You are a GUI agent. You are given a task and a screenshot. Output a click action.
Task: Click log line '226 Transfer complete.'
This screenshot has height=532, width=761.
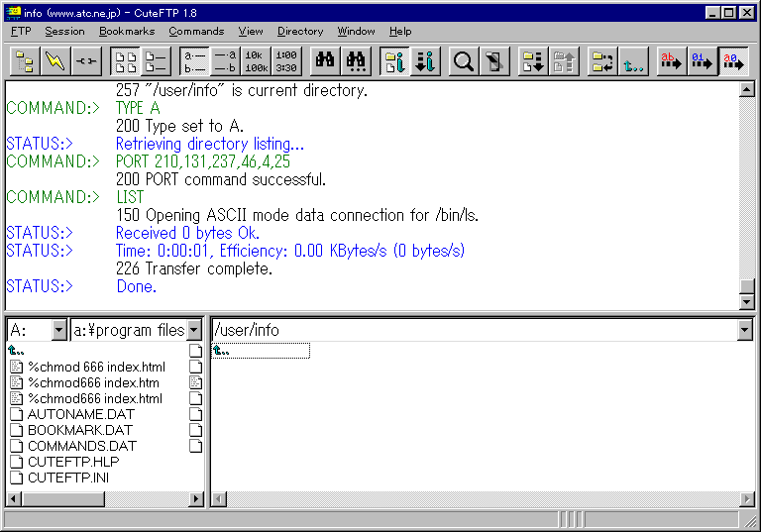(x=194, y=268)
